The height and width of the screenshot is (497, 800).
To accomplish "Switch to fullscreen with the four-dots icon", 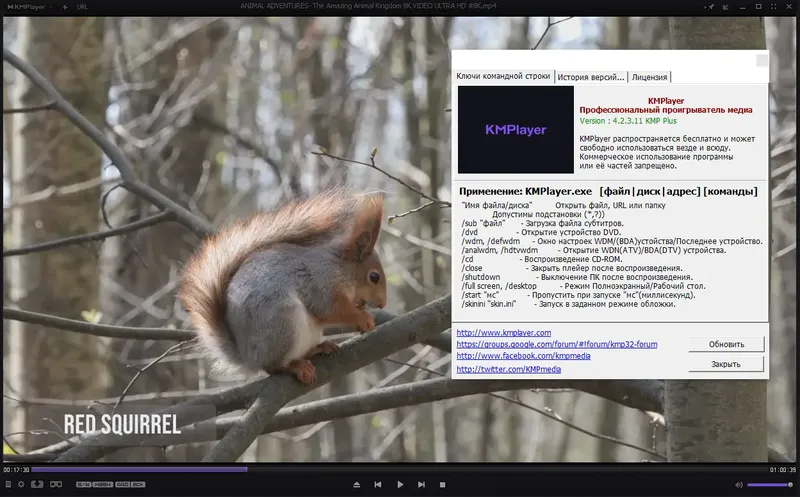I will click(x=773, y=7).
